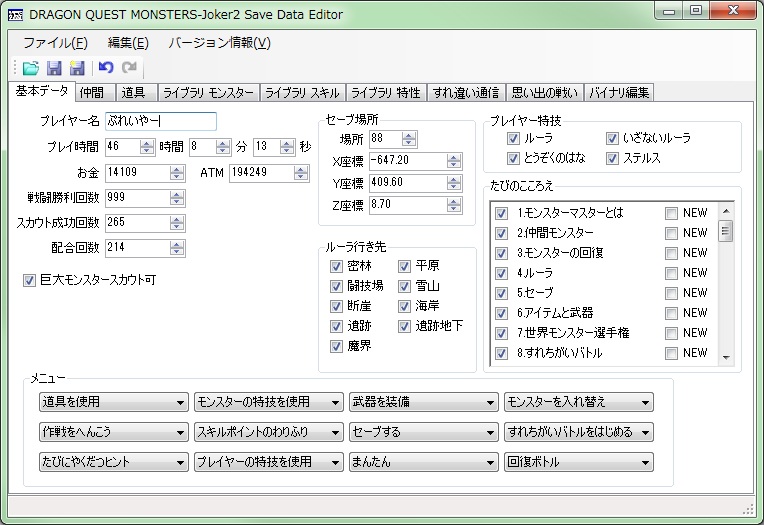Click the X座標 spinner arrows
764x525 pixels.
(454, 161)
